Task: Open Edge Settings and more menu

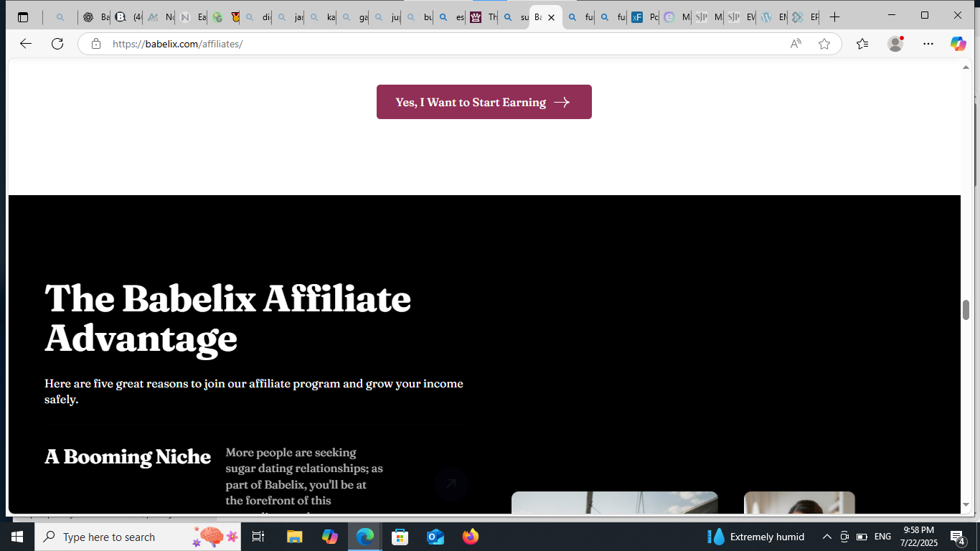Action: (928, 44)
